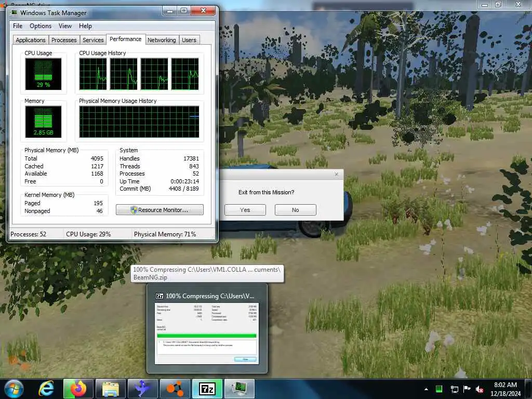This screenshot has width=532, height=399.
Task: Click the Up Time value 0:00:23:14
Action: [x=184, y=181]
